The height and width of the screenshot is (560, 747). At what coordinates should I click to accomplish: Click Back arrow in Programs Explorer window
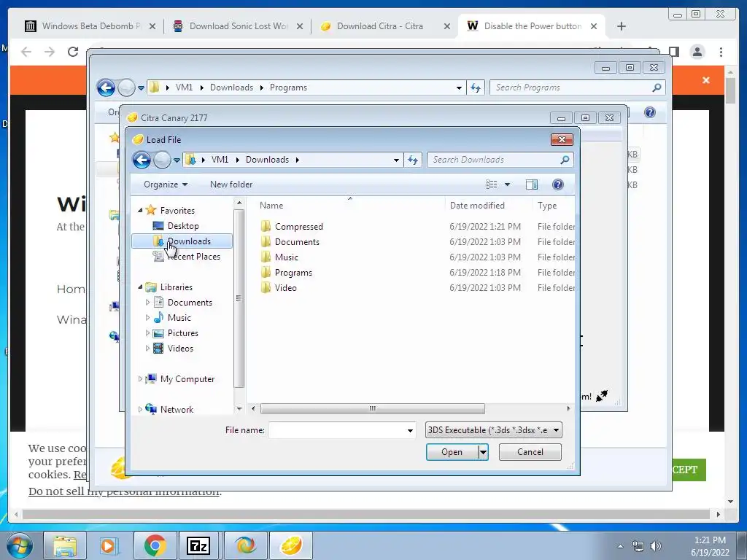[x=106, y=87]
